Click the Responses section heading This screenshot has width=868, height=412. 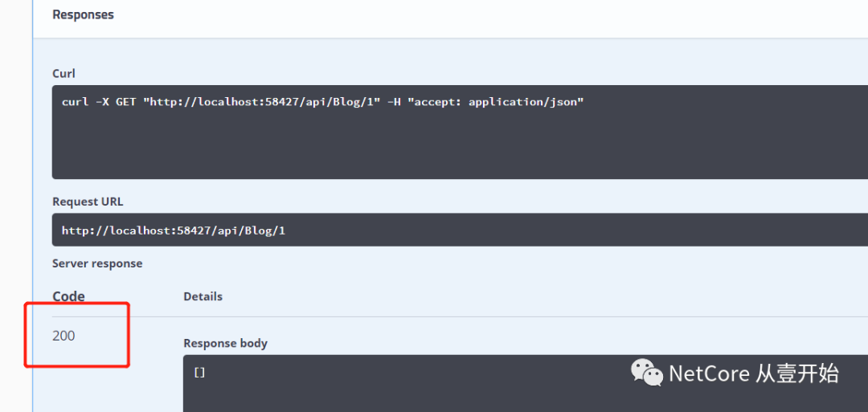83,14
